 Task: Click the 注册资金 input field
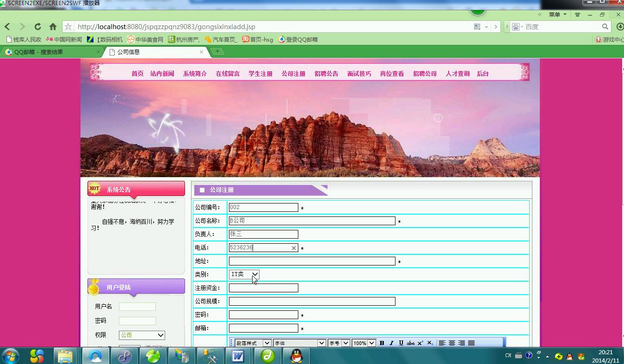[x=264, y=288]
